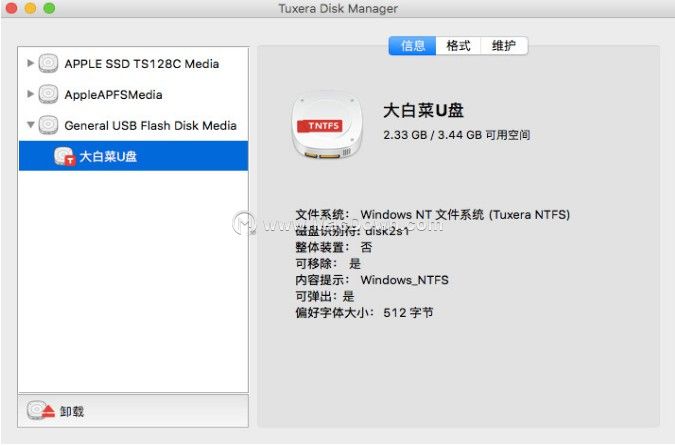The image size is (675, 446).
Task: Select General USB Flash Disk Media row
Action: pos(133,125)
